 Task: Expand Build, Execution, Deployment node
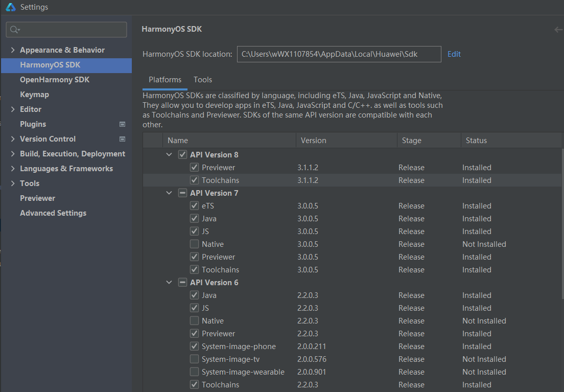(13, 154)
